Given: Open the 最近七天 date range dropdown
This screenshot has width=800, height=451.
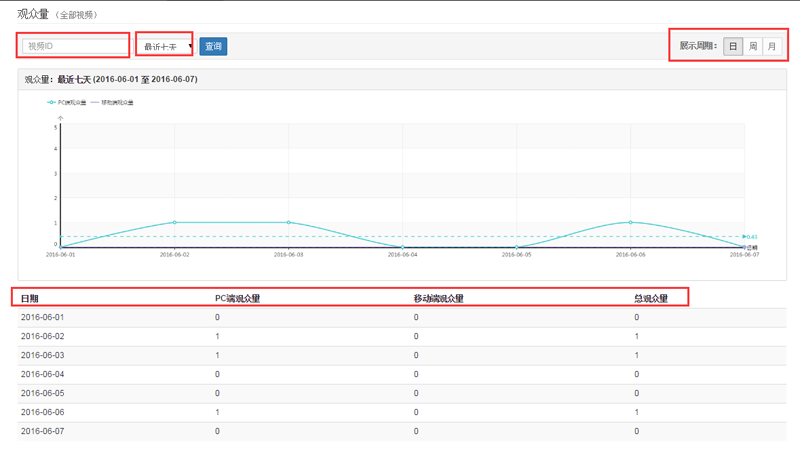Looking at the screenshot, I should click(x=163, y=46).
